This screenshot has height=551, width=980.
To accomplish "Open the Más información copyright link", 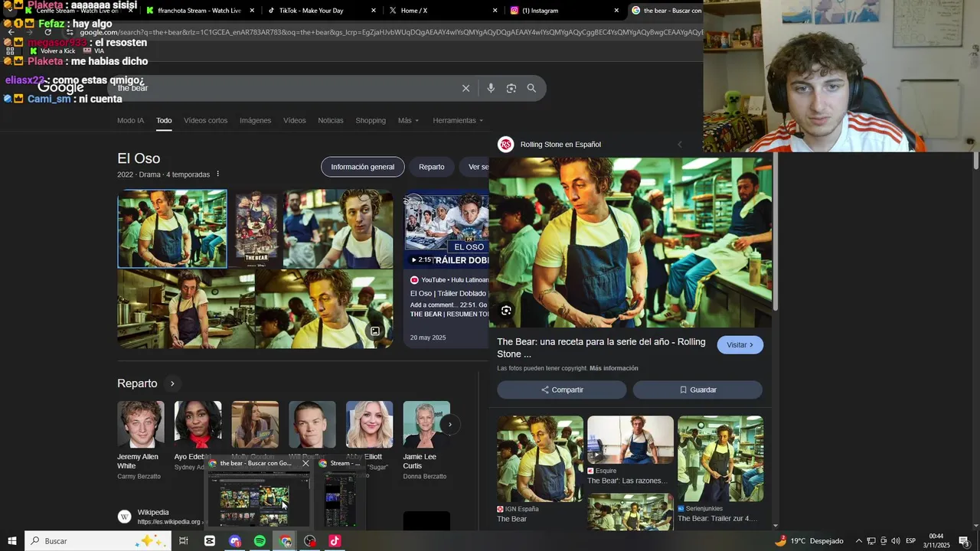I will pos(614,368).
